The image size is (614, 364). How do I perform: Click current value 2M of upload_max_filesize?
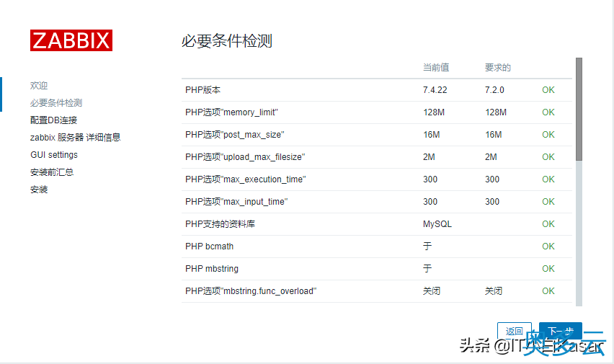pyautogui.click(x=429, y=156)
